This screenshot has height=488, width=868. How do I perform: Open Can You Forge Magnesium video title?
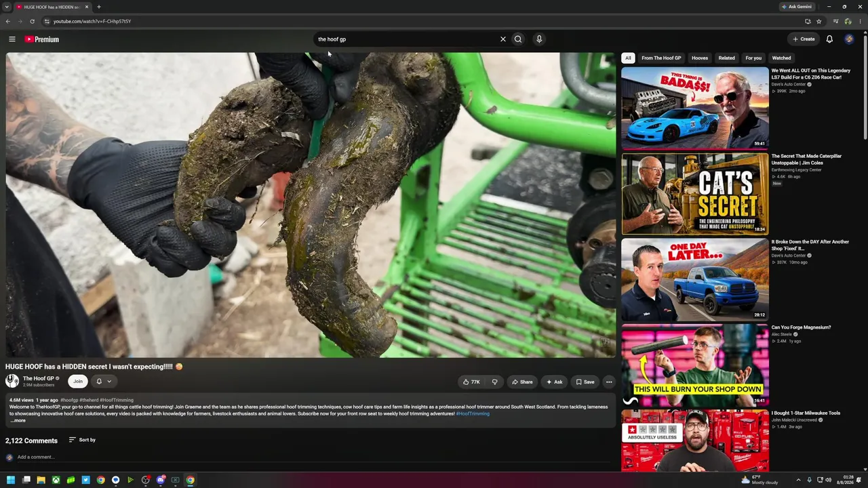click(x=801, y=327)
